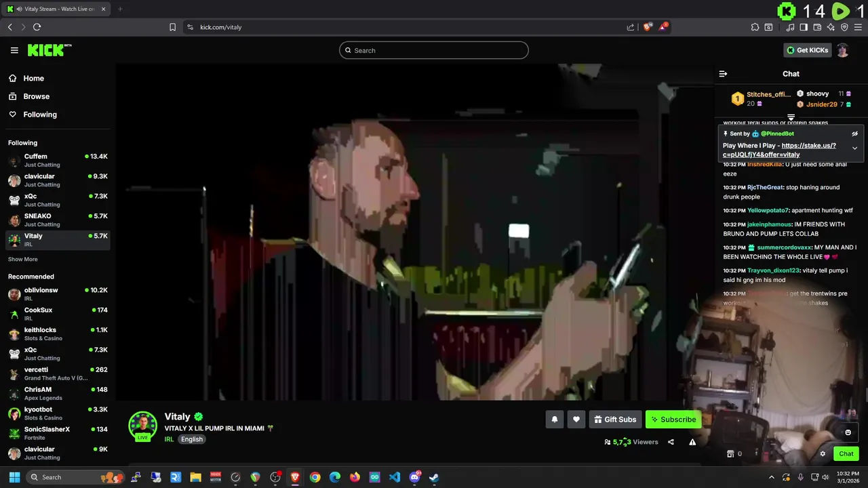868x488 pixels.
Task: Open keithlocks recommended channel
Action: [58, 334]
